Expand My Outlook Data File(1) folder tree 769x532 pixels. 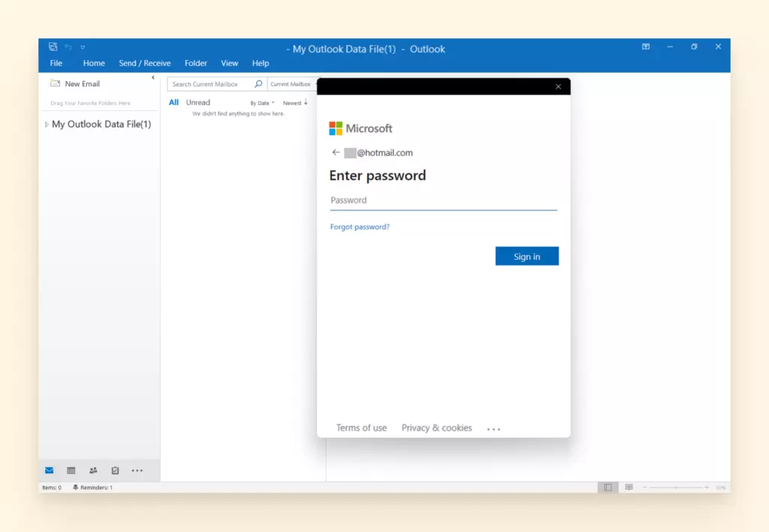tap(45, 124)
